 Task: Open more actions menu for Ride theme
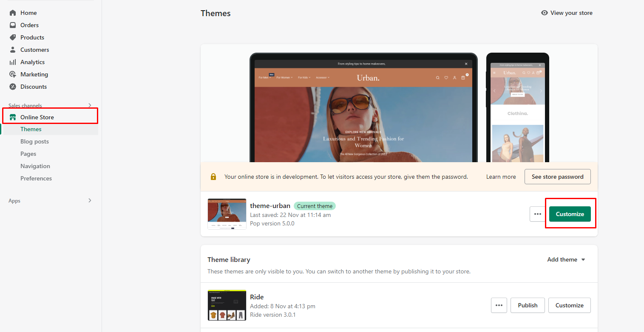(499, 305)
